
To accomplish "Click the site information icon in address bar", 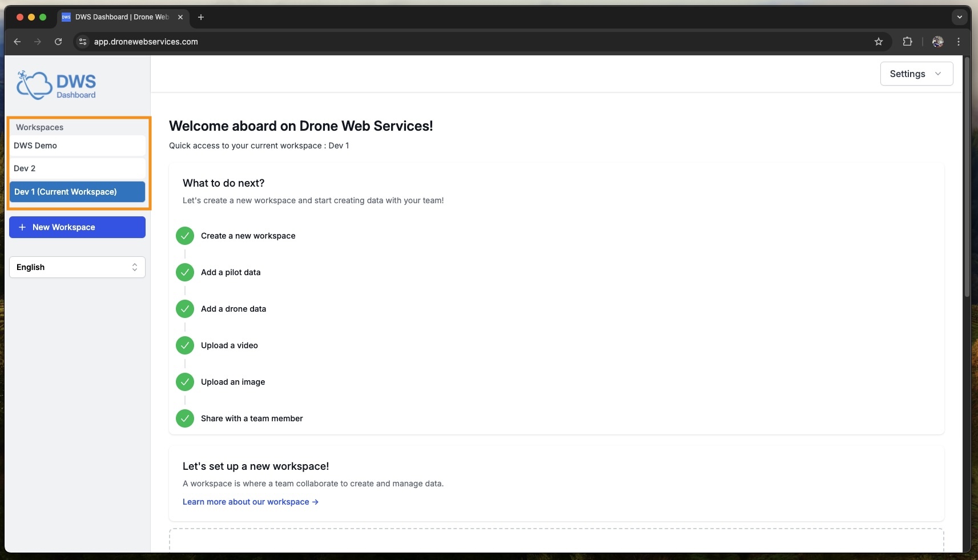I will click(83, 42).
